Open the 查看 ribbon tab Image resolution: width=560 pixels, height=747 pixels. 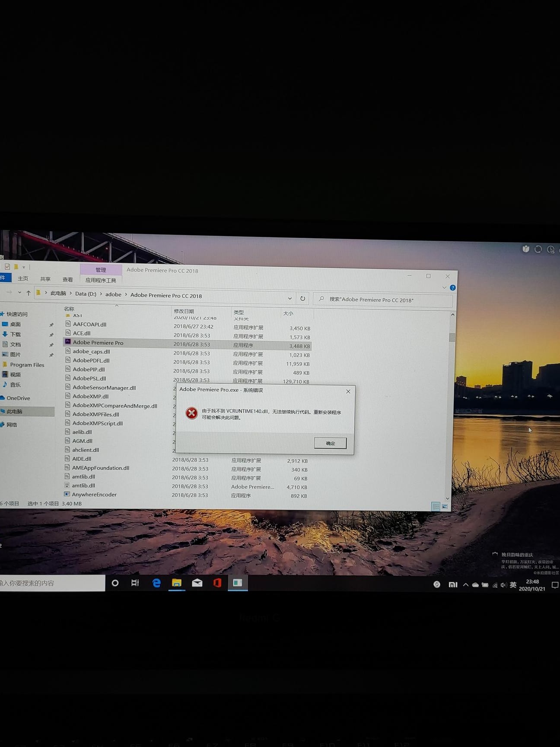pos(67,280)
